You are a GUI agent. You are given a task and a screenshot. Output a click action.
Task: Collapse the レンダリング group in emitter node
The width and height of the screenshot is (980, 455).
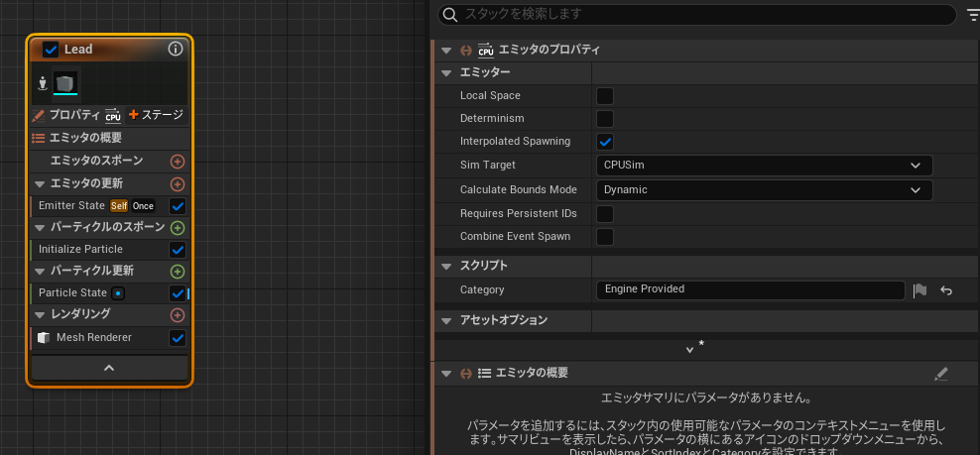(x=40, y=314)
